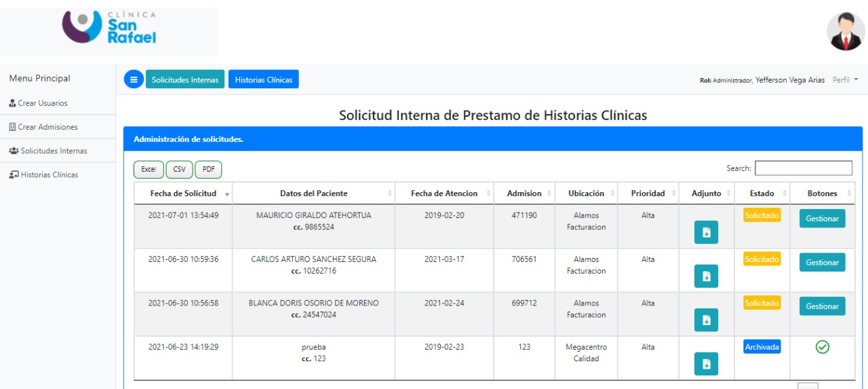Click Gestionar for admission 471190
Image resolution: width=868 pixels, height=389 pixels.
tap(822, 219)
